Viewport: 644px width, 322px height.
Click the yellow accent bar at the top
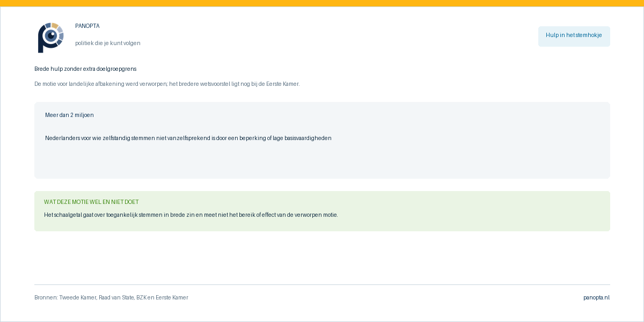point(322,3)
